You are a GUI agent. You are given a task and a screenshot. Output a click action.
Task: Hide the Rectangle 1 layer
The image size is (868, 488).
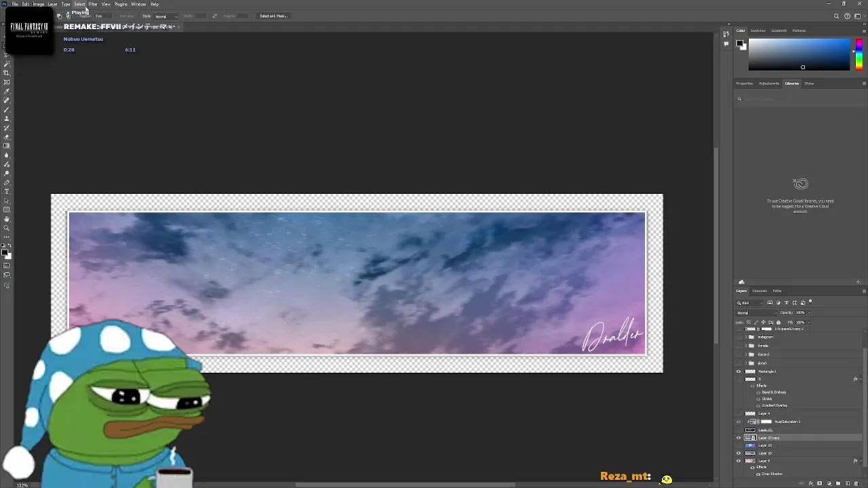pyautogui.click(x=738, y=371)
